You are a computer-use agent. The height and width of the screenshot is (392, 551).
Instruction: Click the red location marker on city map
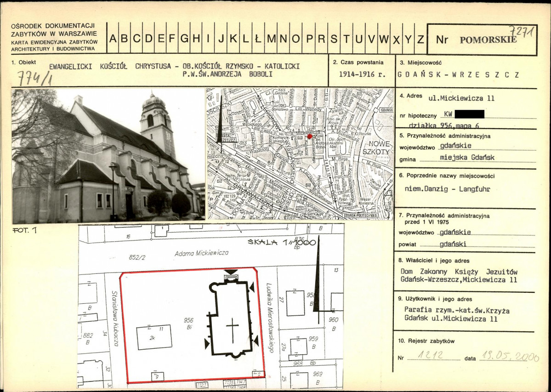click(309, 136)
